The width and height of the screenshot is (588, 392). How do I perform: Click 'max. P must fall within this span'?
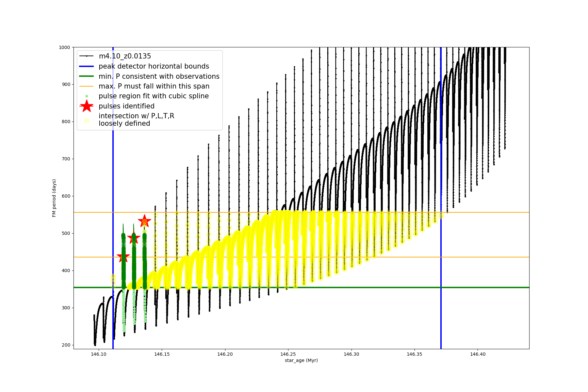[x=154, y=86]
